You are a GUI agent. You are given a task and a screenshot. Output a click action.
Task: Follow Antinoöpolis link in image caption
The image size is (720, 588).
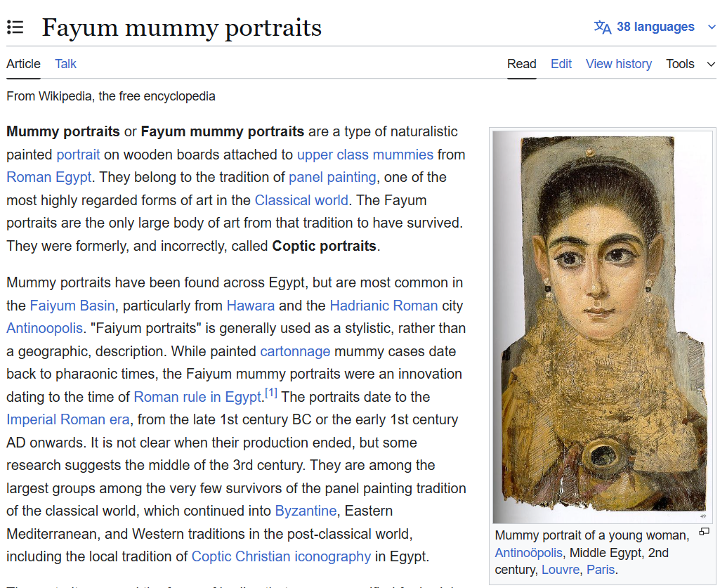pos(528,553)
